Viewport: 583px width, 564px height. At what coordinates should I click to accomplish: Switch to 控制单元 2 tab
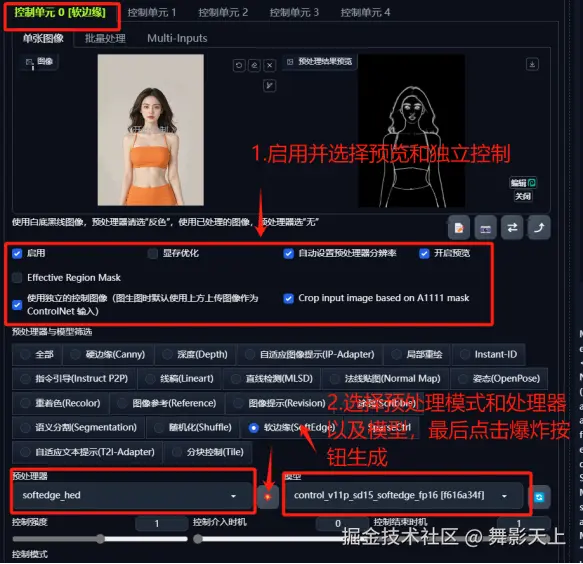point(223,13)
